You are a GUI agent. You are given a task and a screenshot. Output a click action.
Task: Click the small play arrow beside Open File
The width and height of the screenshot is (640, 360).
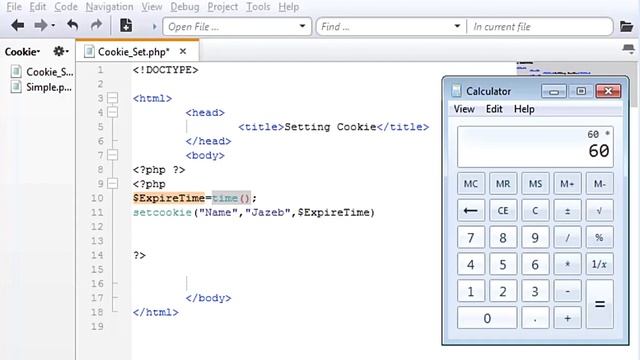[154, 27]
